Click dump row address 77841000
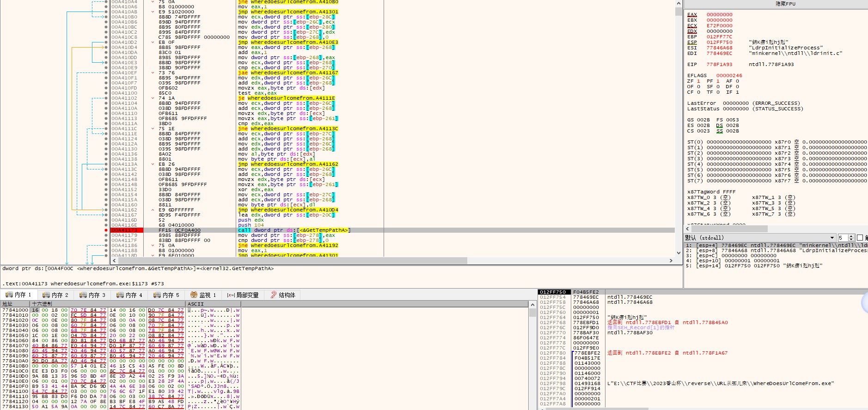 15,310
